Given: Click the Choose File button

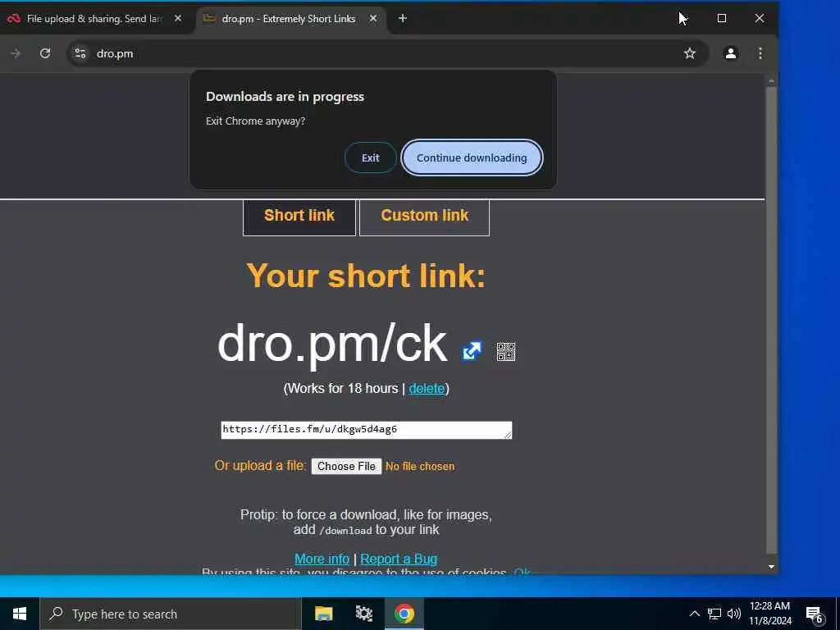Looking at the screenshot, I should pyautogui.click(x=346, y=467).
